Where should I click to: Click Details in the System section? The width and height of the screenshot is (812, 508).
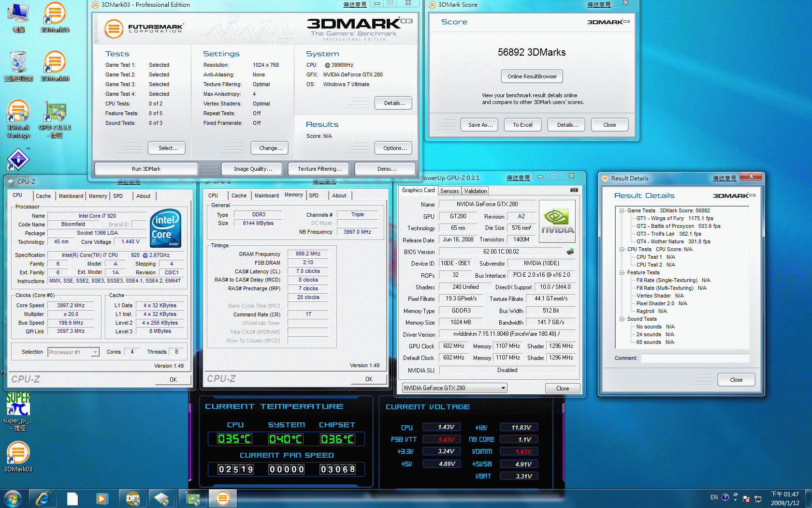tap(394, 103)
